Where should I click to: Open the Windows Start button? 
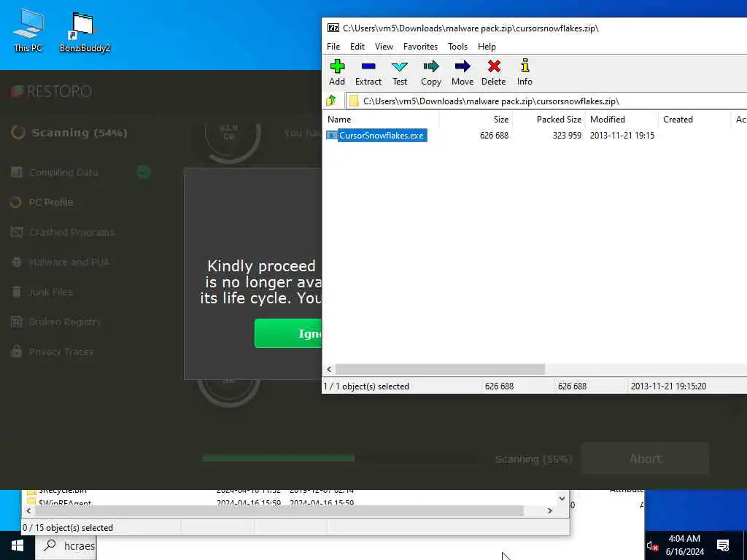click(18, 545)
